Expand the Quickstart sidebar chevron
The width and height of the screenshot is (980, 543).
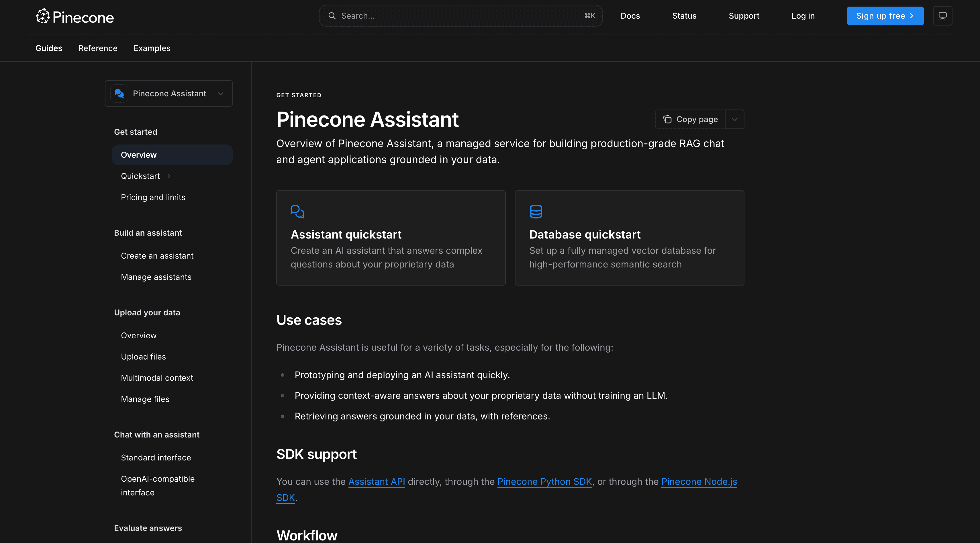point(169,176)
